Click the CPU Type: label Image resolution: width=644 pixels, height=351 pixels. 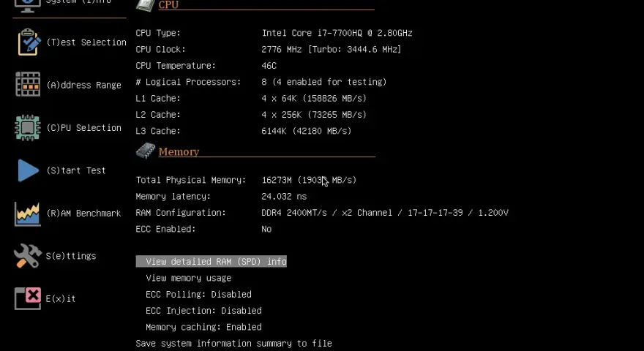[158, 33]
